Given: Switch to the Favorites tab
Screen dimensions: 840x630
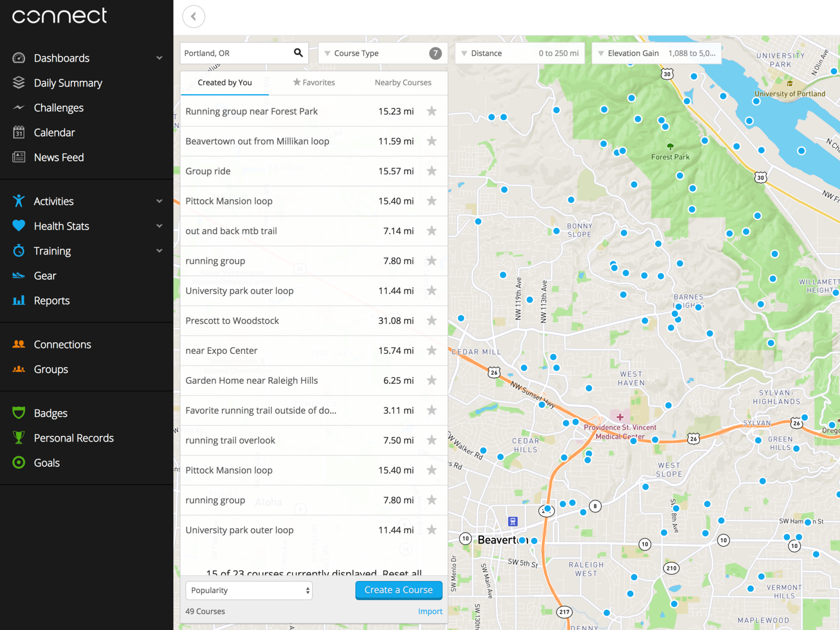Looking at the screenshot, I should tap(314, 82).
